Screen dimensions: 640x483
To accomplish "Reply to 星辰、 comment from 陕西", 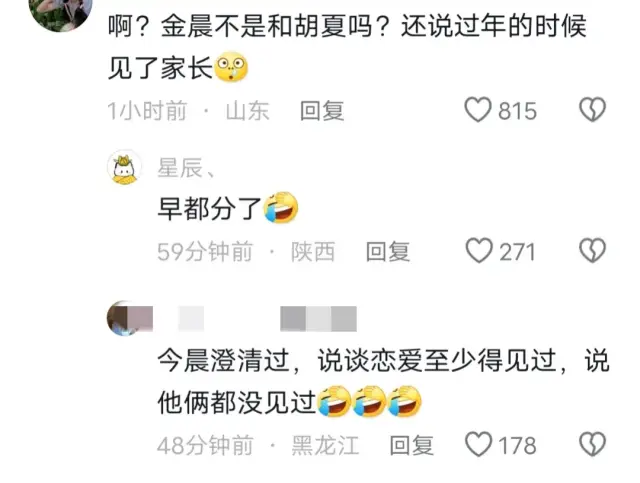I will 388,251.
